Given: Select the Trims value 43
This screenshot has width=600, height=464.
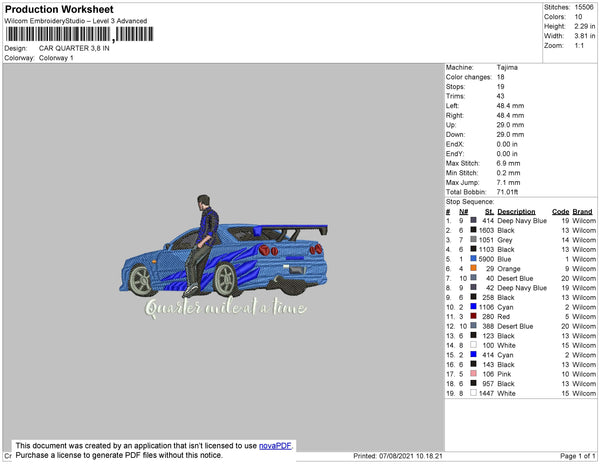Looking at the screenshot, I should pos(501,96).
